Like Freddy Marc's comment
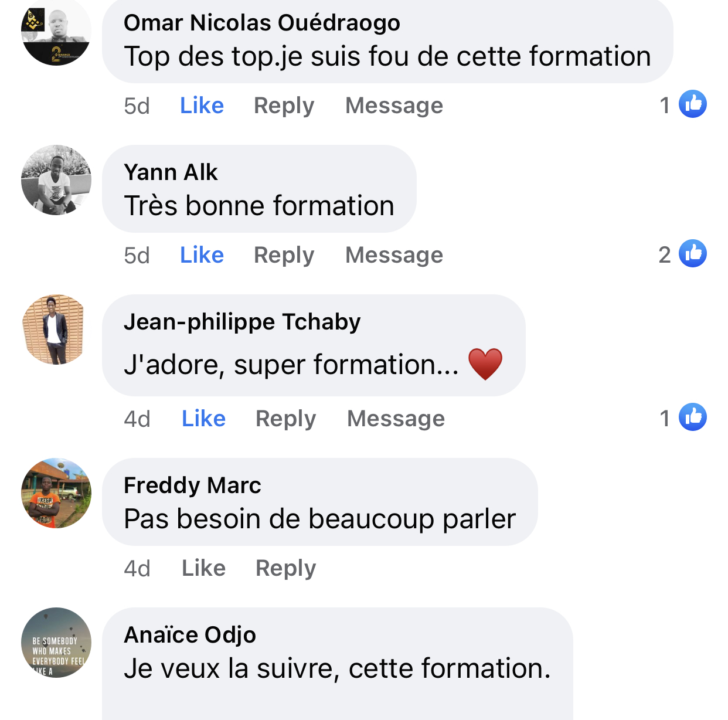The width and height of the screenshot is (728, 720). pyautogui.click(x=203, y=568)
